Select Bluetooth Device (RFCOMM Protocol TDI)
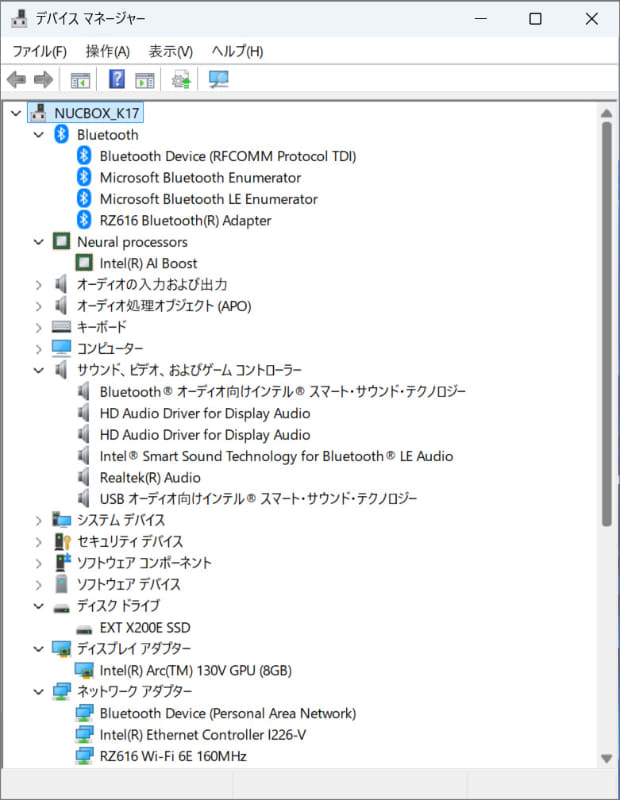This screenshot has height=800, width=620. (x=228, y=156)
